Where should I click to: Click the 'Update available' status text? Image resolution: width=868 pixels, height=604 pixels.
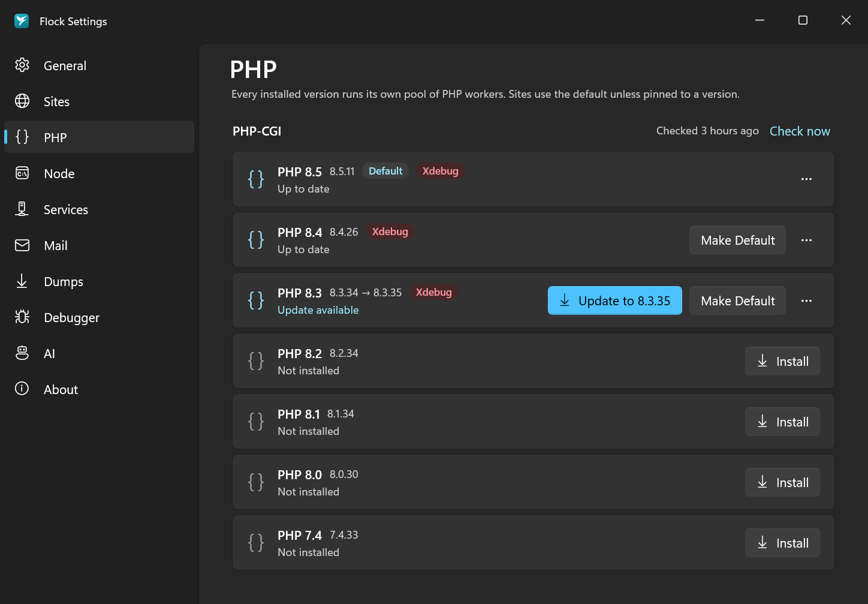(318, 310)
